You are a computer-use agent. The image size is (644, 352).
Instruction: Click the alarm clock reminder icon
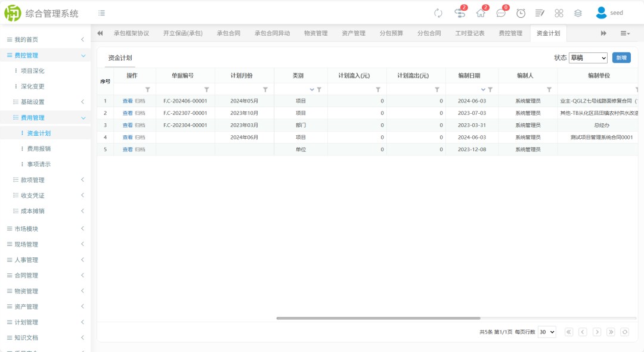(x=521, y=13)
